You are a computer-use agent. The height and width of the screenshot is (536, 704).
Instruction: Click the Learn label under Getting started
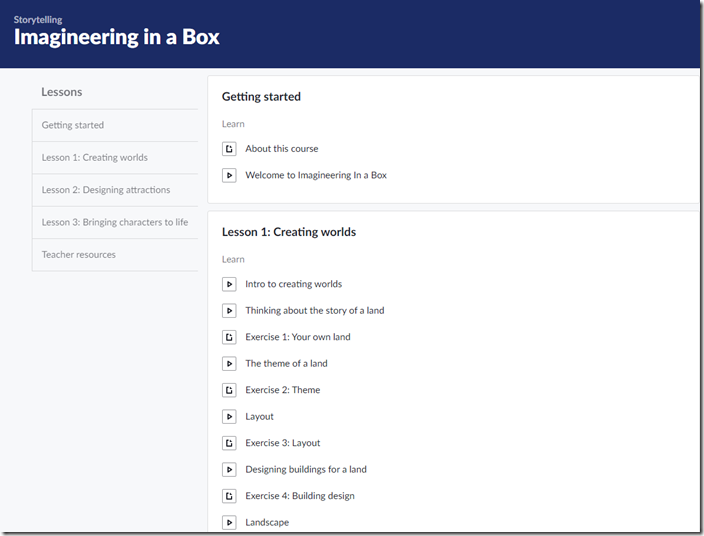[x=233, y=124]
